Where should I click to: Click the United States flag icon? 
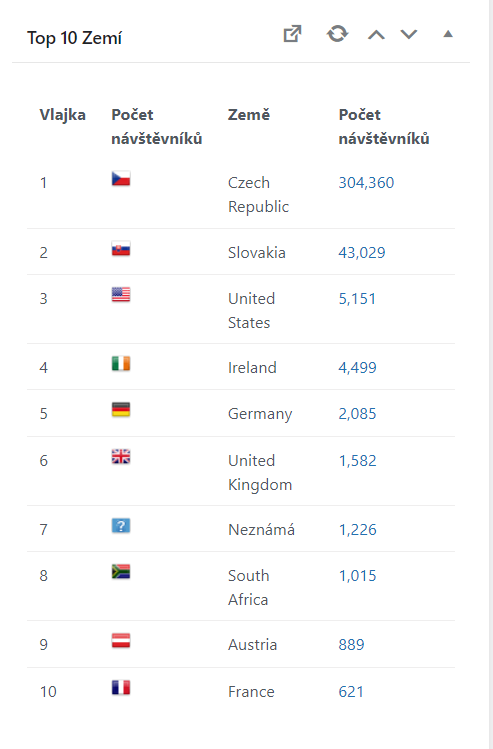121,295
